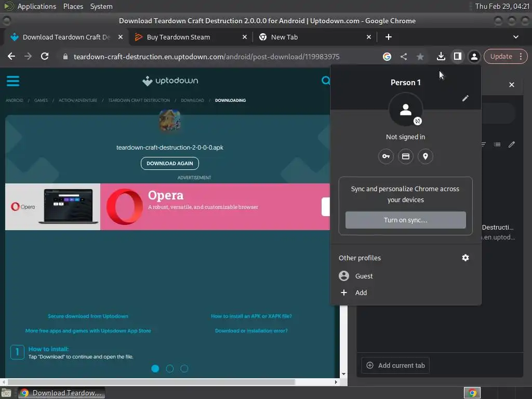
Task: Click the address bar URL
Action: [x=206, y=57]
